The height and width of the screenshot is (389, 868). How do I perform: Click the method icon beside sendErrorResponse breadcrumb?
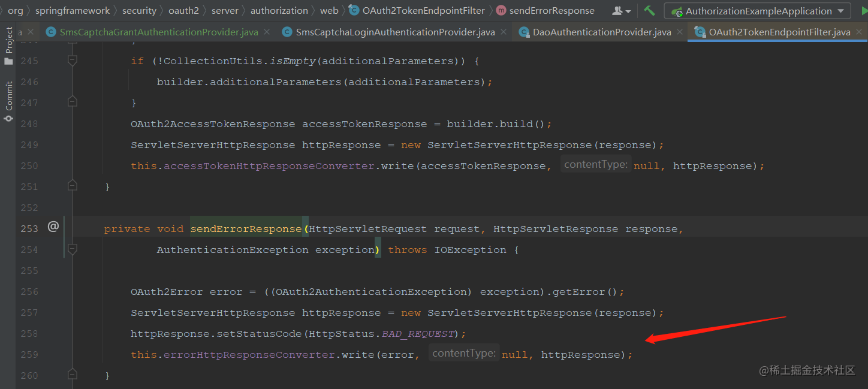501,11
